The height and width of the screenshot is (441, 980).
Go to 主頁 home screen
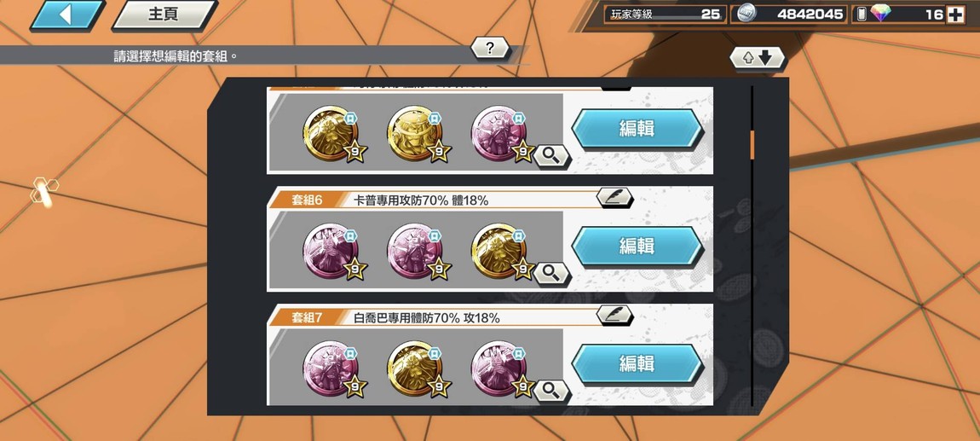(x=164, y=15)
